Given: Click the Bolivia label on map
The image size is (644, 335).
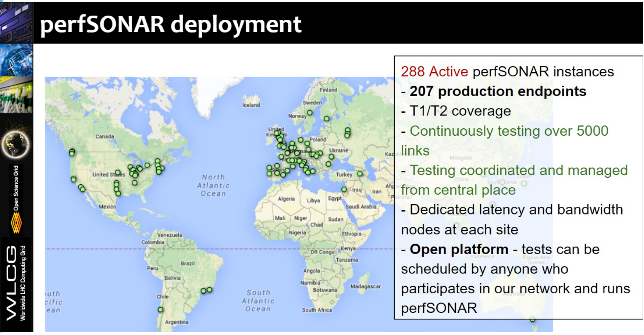Looking at the screenshot, I should [173, 278].
